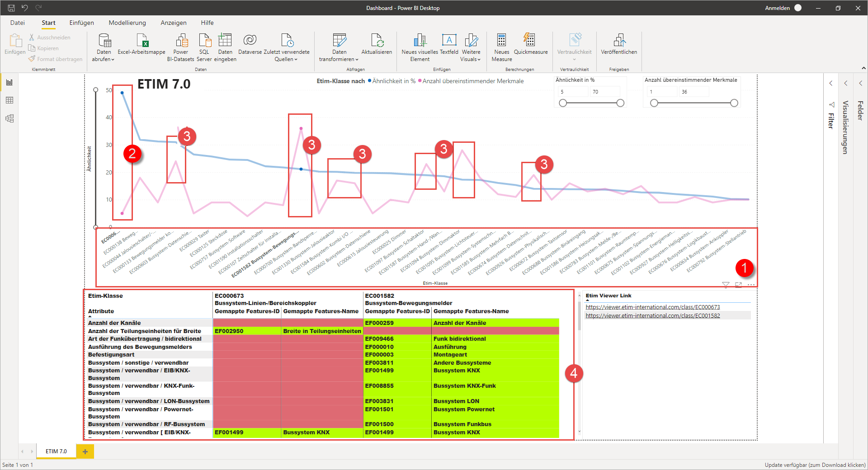Open Power BI-Datasets connector
This screenshot has height=470, width=868.
181,47
